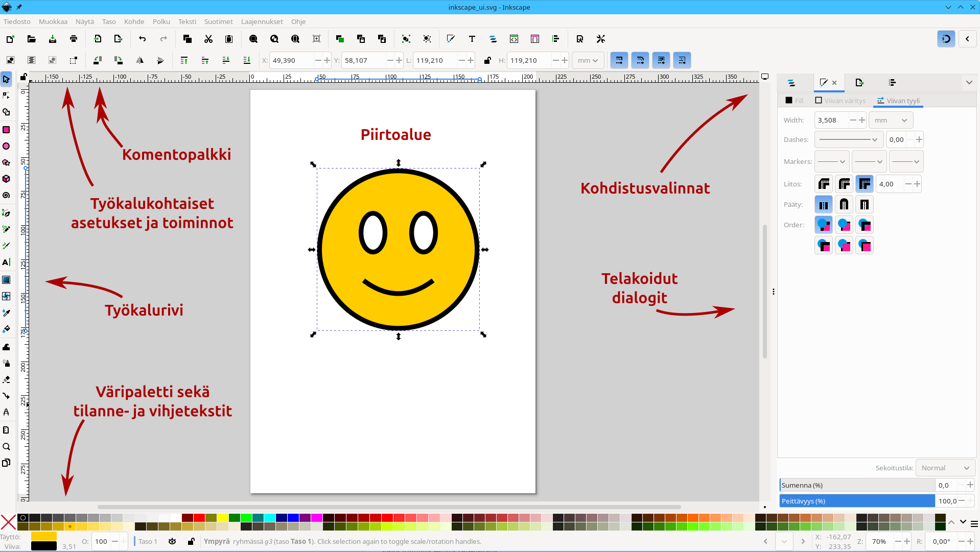The height and width of the screenshot is (552, 980).
Task: Open the Sekoitustila Normal dropdown
Action: [945, 468]
